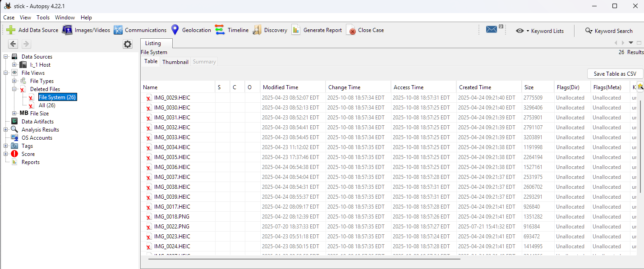Open the Timeline tool icon

[220, 30]
